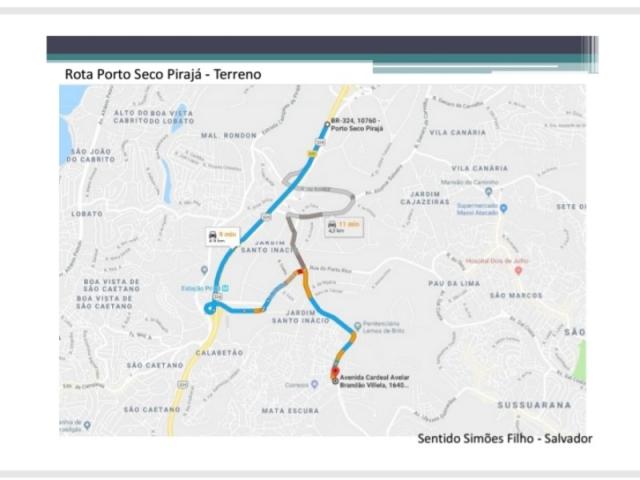Click the origin marker at Porto Seco Pirajá
This screenshot has height=480, width=640.
[x=327, y=124]
